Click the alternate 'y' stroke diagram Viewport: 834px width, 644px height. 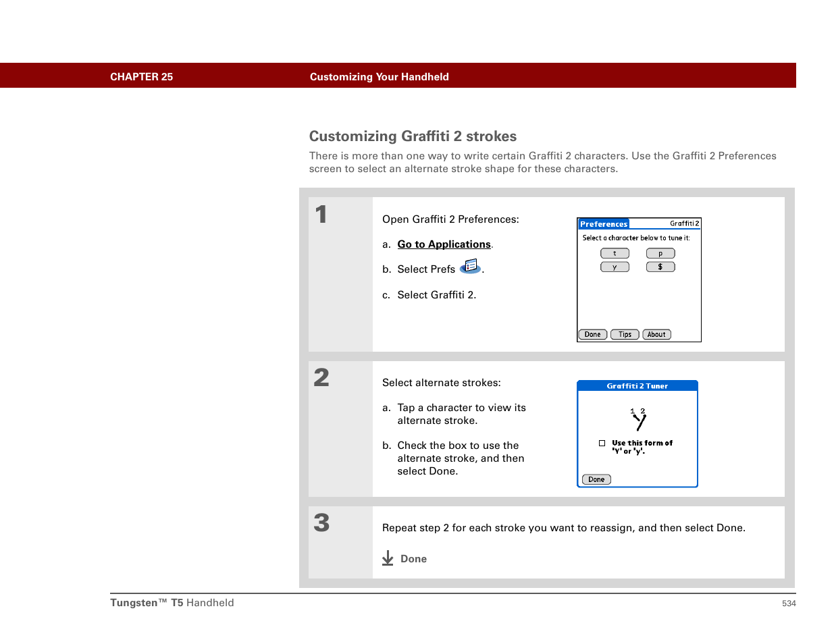[x=639, y=419]
